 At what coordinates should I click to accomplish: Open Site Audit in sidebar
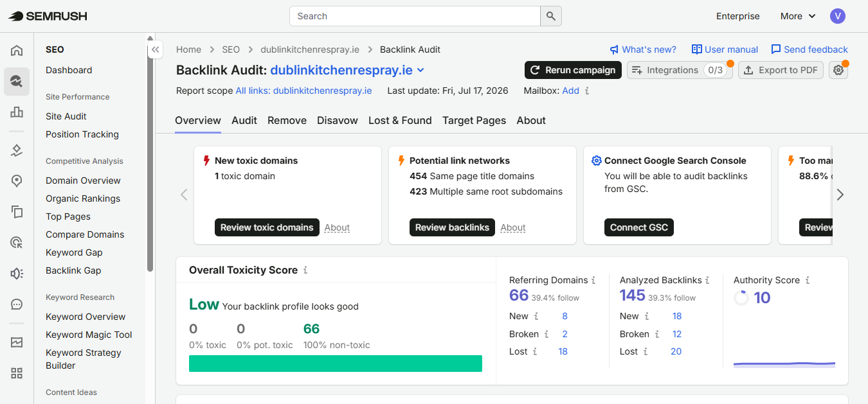pos(66,116)
